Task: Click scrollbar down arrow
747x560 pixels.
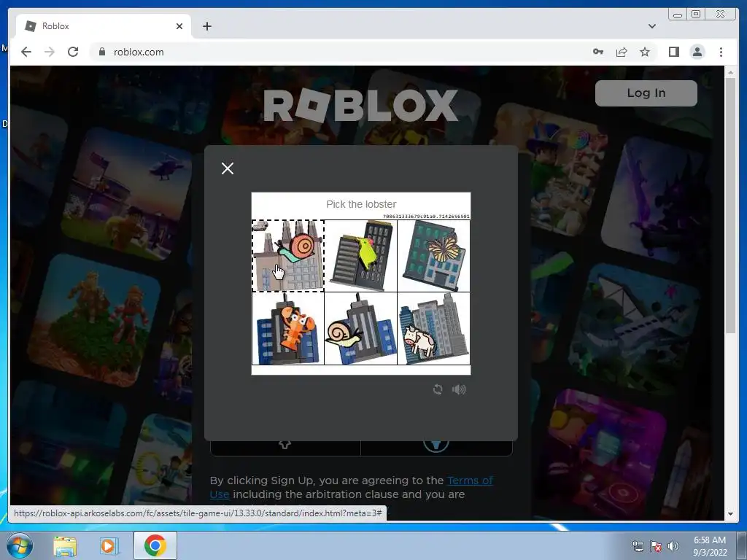Action: pos(730,514)
